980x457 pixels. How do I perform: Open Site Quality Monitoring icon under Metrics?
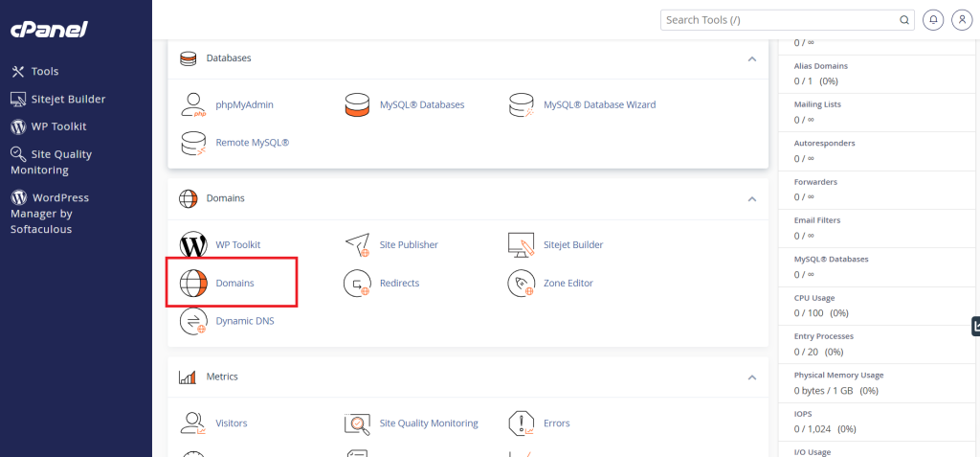(358, 423)
